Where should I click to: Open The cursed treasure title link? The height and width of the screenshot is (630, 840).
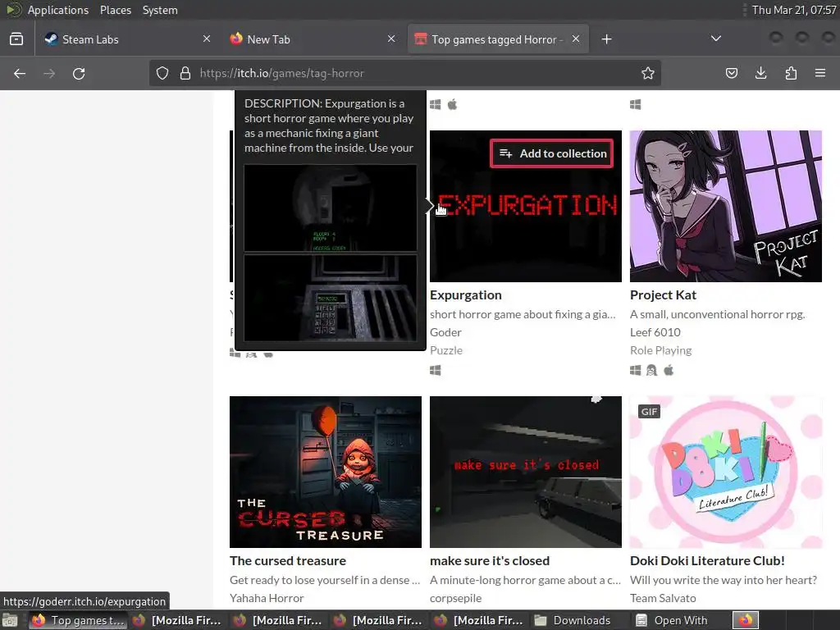[288, 561]
